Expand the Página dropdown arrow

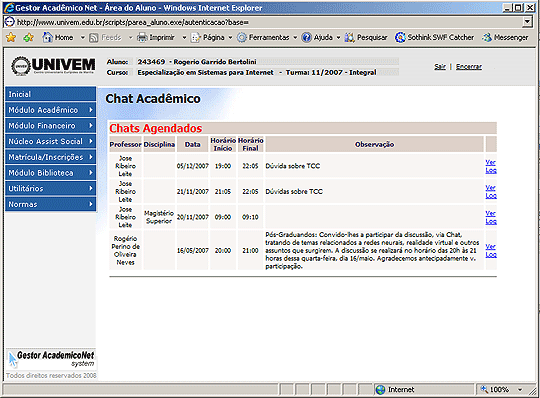pyautogui.click(x=230, y=38)
